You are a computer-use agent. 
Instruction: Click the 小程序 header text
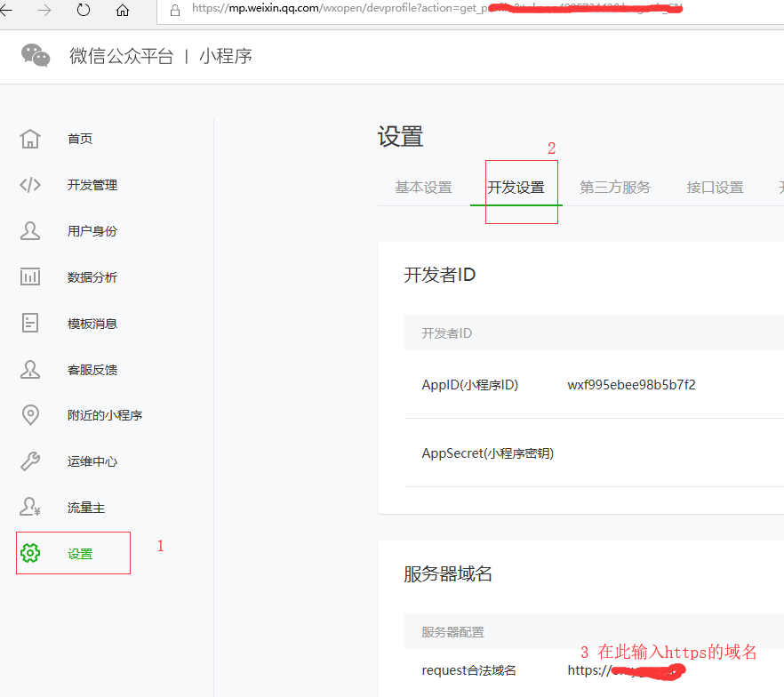click(x=226, y=55)
